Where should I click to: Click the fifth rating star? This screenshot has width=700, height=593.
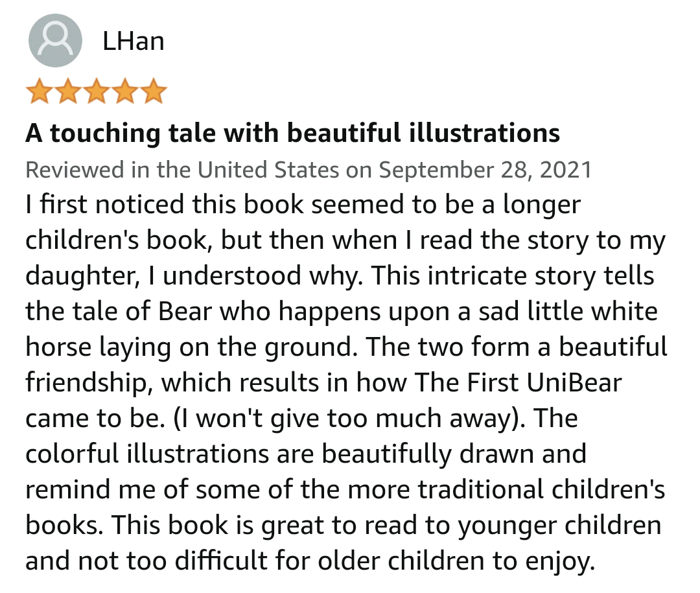[x=154, y=92]
